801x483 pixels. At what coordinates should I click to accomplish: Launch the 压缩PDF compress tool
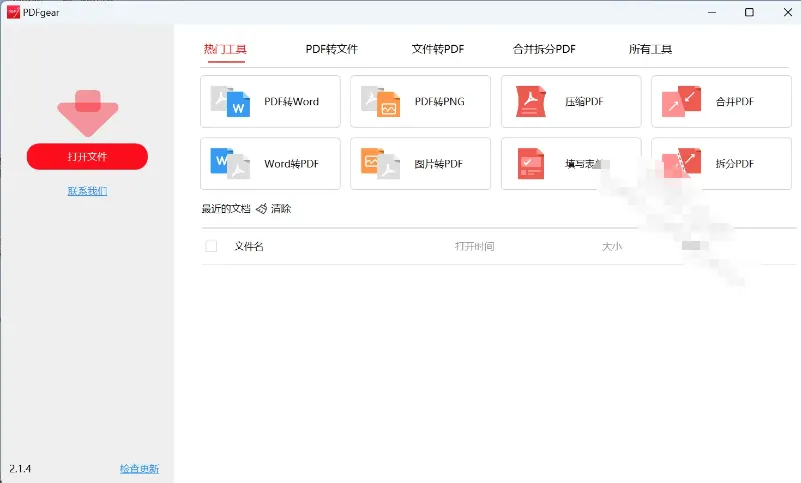pos(571,102)
